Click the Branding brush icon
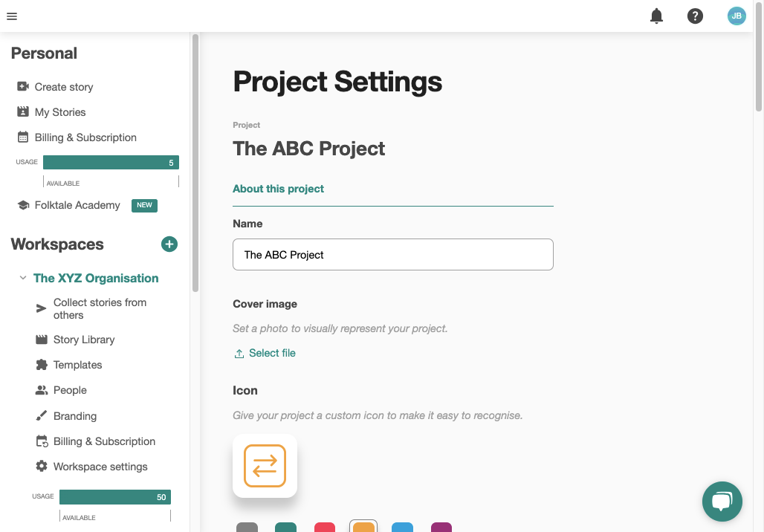Viewport: 764px width, 532px height. pyautogui.click(x=42, y=415)
